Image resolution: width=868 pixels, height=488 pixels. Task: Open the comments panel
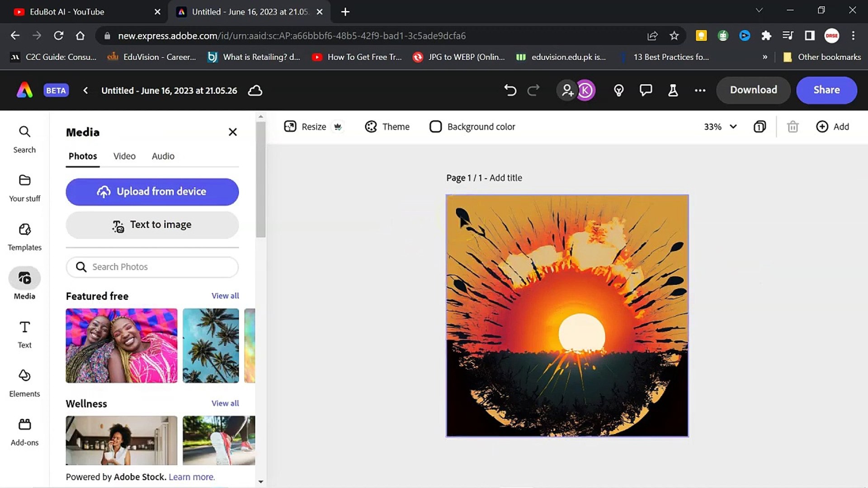pos(646,90)
